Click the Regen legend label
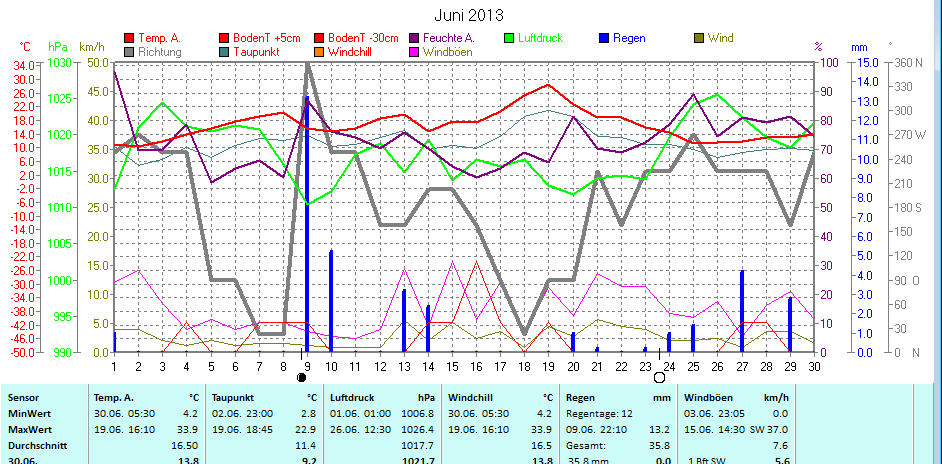The image size is (942, 464). click(x=629, y=38)
